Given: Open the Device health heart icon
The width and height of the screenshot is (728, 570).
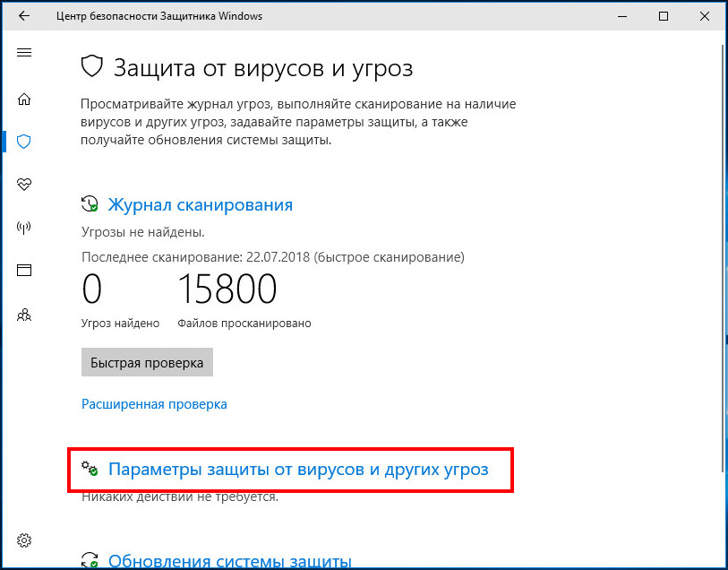Looking at the screenshot, I should 24,185.
